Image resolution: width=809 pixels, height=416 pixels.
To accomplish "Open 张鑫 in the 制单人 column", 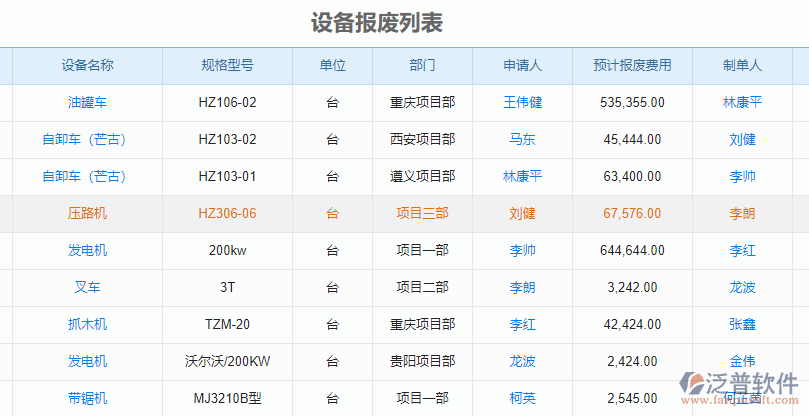I will coord(742,324).
